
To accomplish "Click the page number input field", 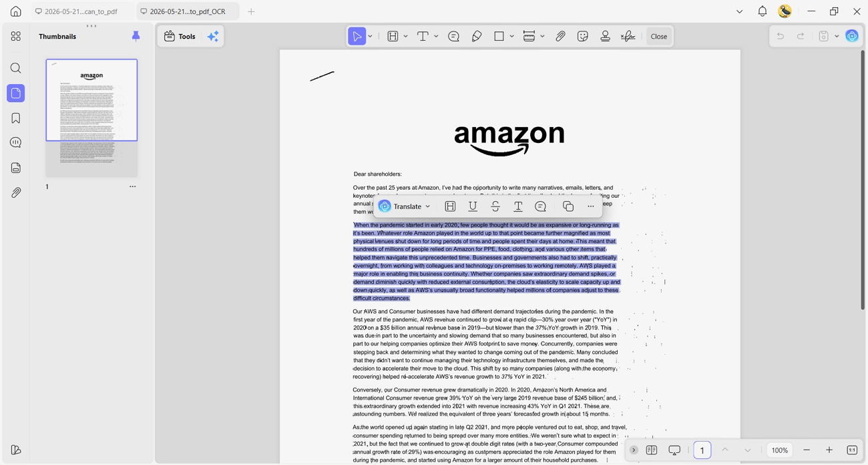I will 702,450.
